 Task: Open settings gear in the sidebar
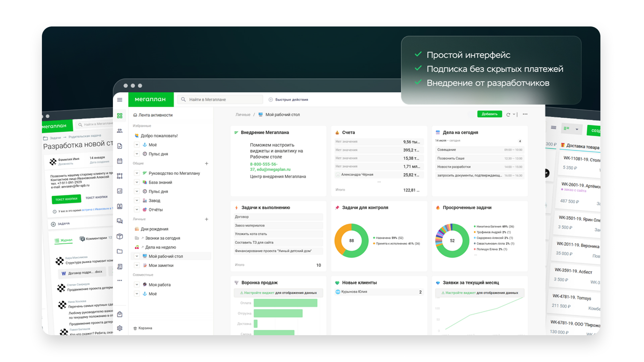point(120,328)
